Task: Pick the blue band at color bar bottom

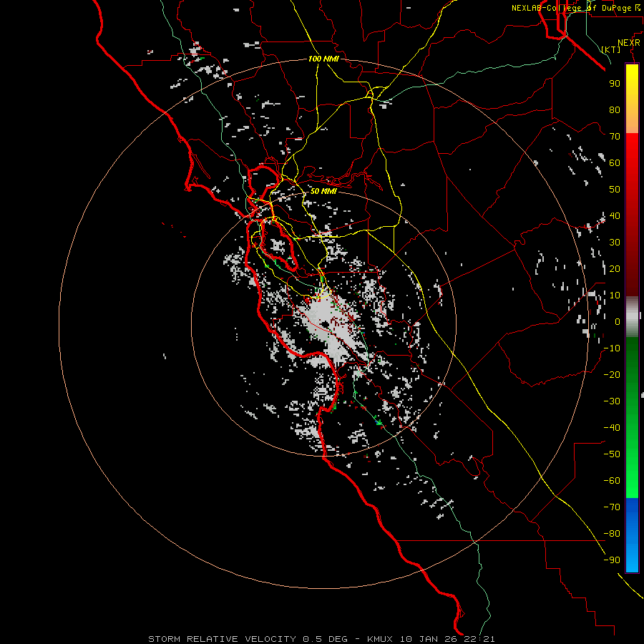Action: coord(632,535)
